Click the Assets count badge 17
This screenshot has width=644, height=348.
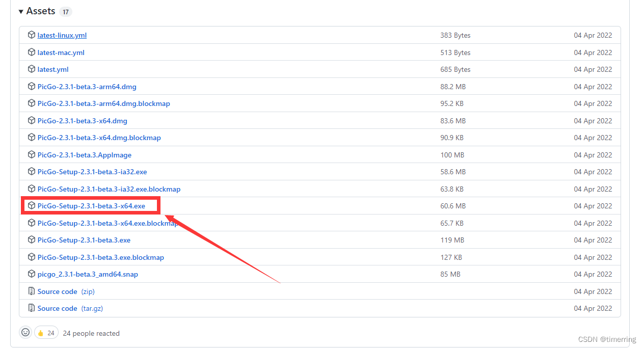[66, 12]
